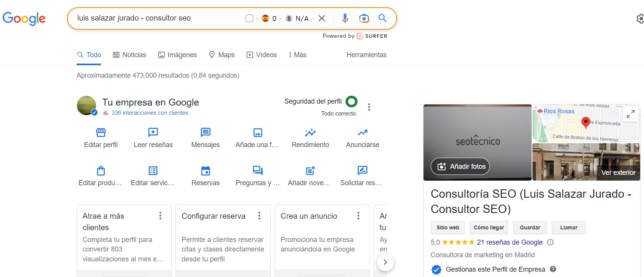Click the Google logo
The height and width of the screenshot is (277, 644).
point(24,18)
